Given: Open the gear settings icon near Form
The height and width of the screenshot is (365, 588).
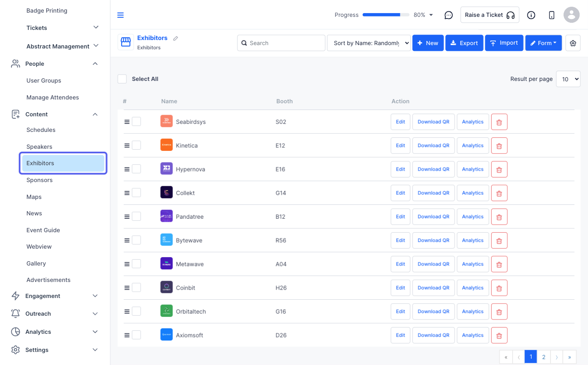Looking at the screenshot, I should tap(573, 43).
